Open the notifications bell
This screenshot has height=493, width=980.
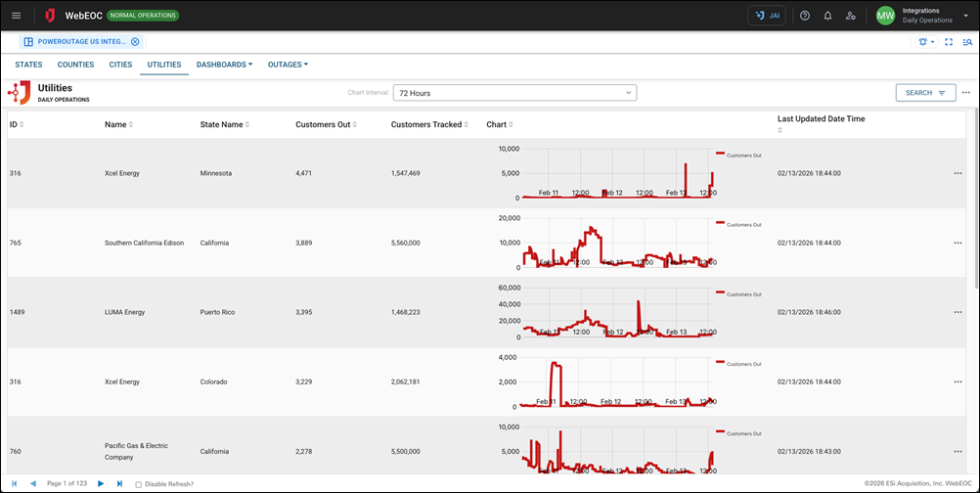[x=827, y=16]
